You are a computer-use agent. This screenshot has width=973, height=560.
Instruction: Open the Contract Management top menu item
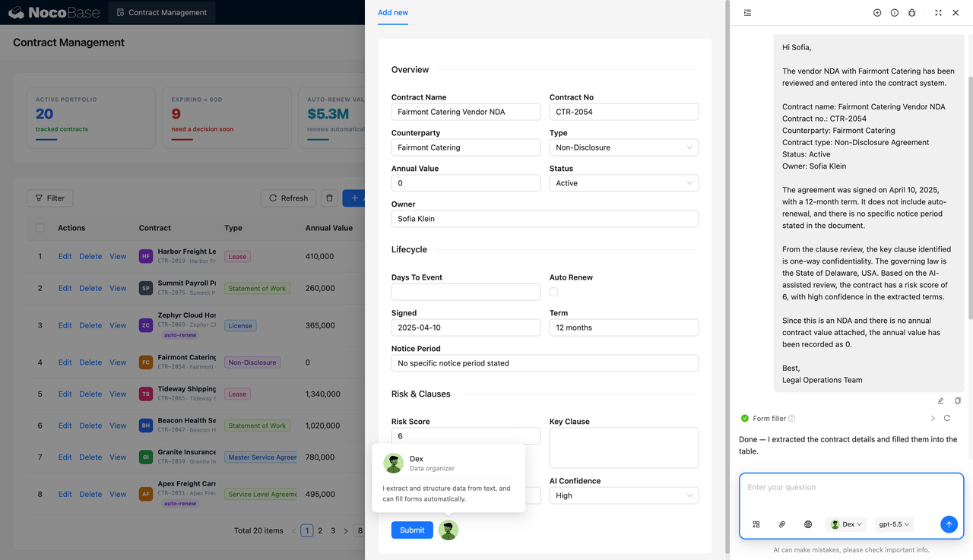(x=161, y=12)
